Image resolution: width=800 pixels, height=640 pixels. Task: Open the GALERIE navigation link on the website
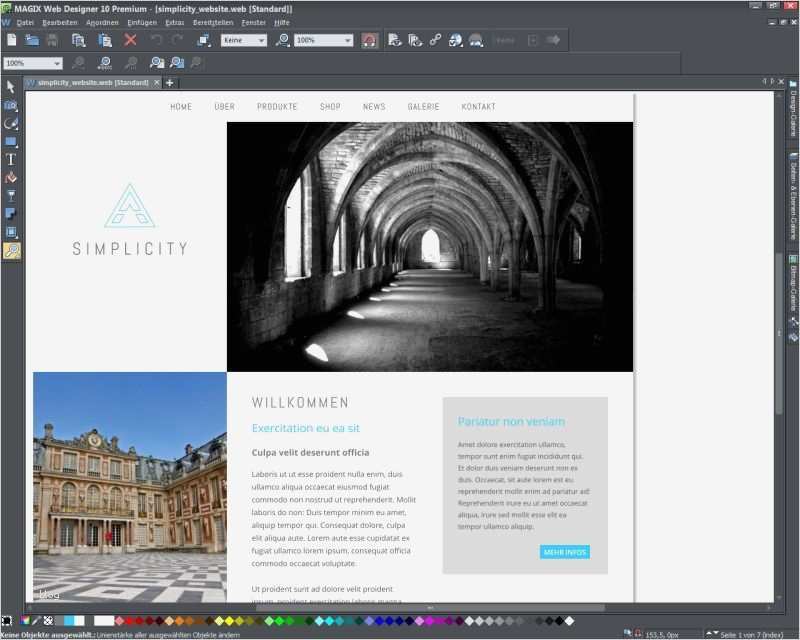(424, 106)
